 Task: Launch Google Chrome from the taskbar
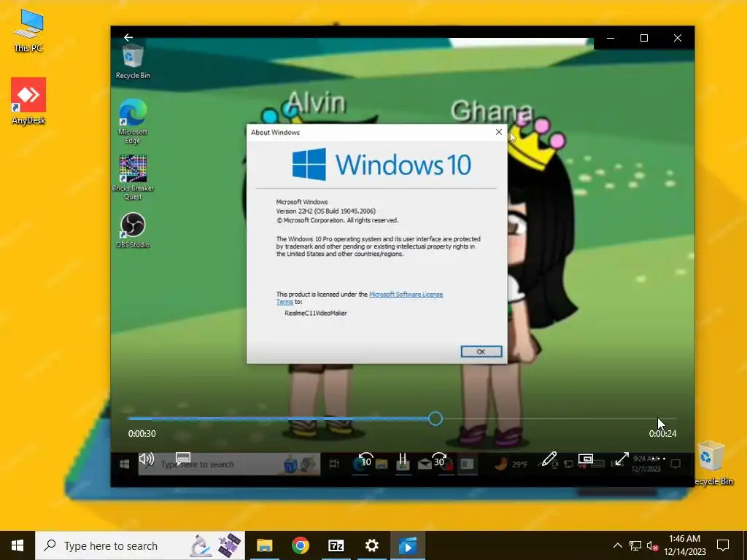[300, 545]
